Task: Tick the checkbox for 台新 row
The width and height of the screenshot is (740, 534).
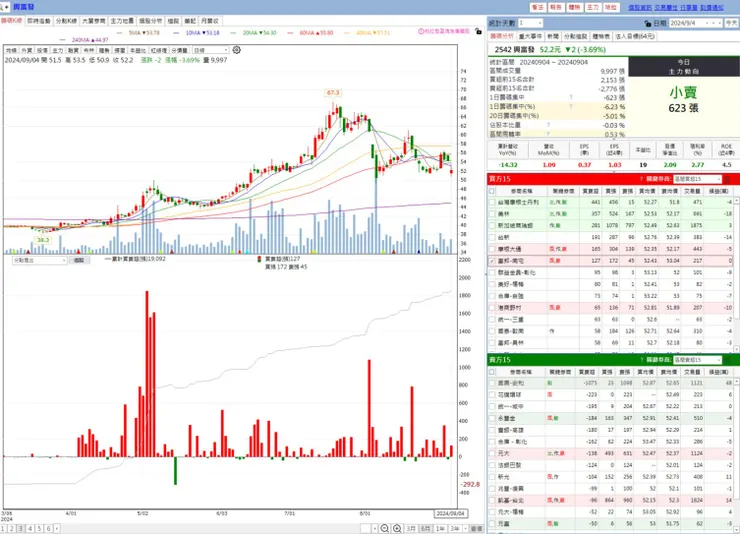Action: [492, 237]
